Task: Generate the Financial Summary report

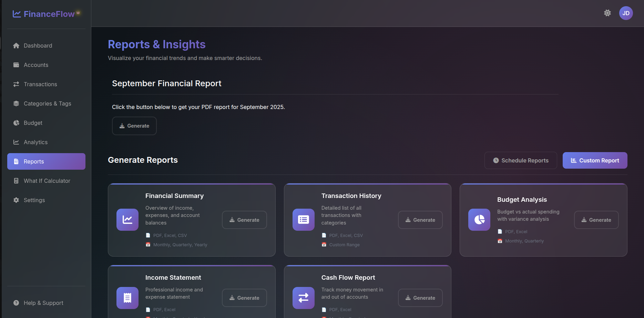Action: coord(244,220)
